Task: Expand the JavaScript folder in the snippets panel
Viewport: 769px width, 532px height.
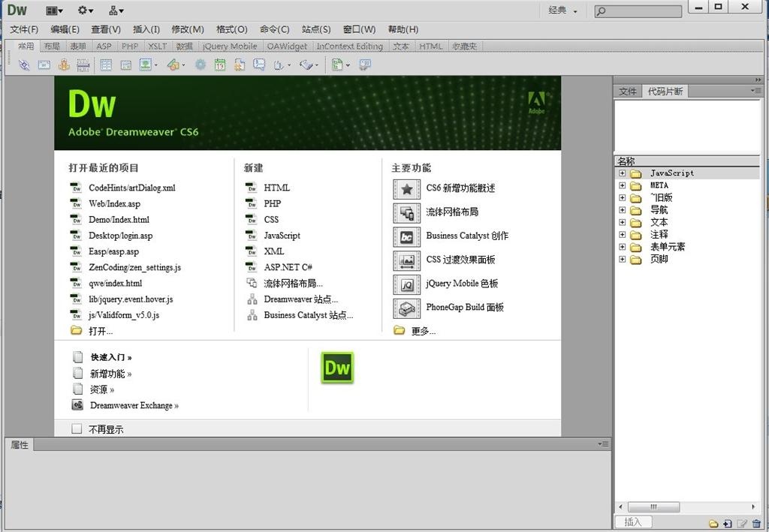Action: click(621, 173)
